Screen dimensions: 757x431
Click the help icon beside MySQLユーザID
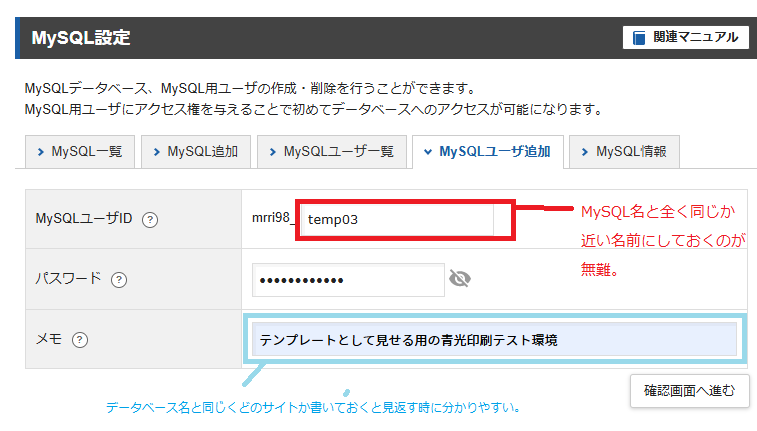point(150,219)
